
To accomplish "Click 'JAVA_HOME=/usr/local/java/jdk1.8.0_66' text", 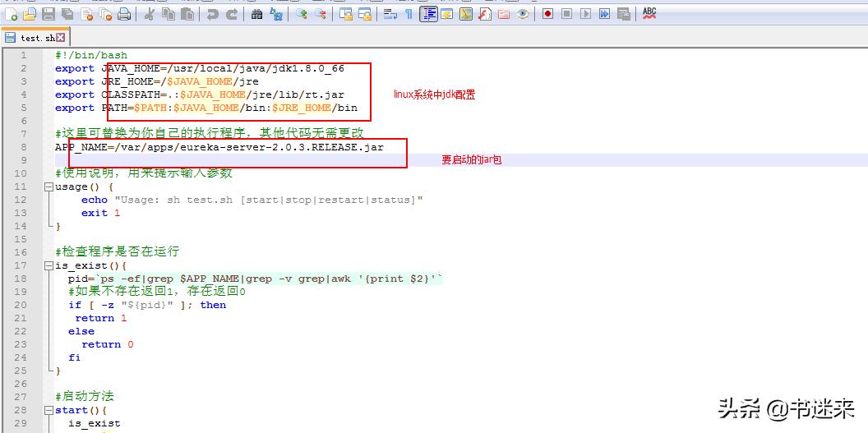I will click(x=223, y=68).
